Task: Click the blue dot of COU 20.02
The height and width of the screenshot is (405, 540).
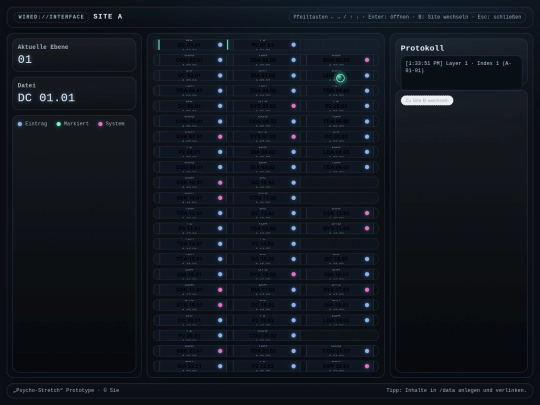Action: click(x=293, y=335)
